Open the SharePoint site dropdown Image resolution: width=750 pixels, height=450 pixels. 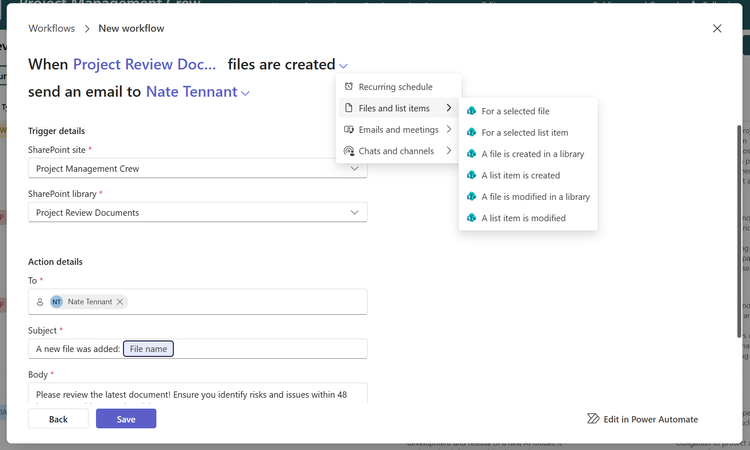click(354, 169)
